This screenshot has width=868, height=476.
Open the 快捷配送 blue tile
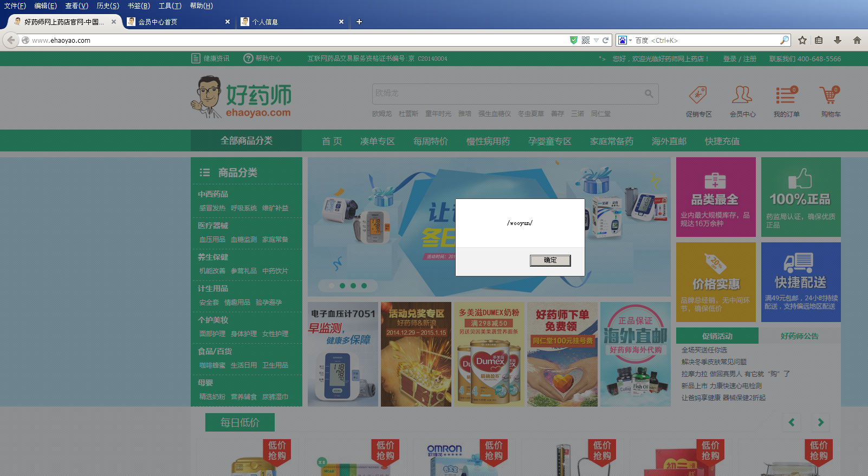tap(801, 282)
